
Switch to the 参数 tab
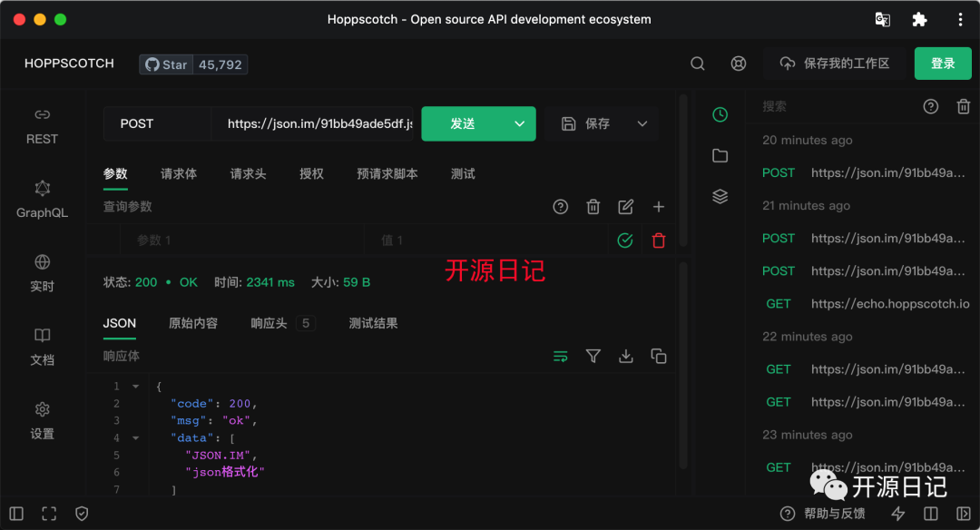[x=115, y=174]
